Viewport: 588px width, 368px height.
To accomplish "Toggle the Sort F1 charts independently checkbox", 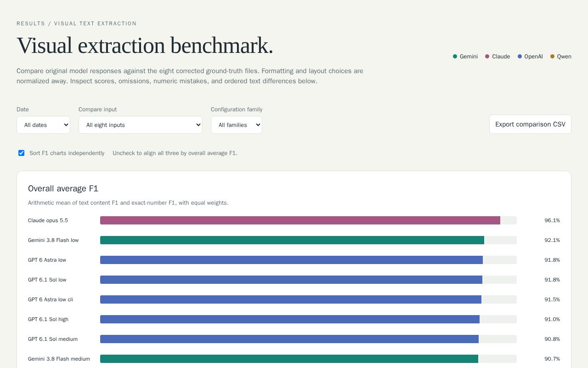I will pyautogui.click(x=21, y=153).
